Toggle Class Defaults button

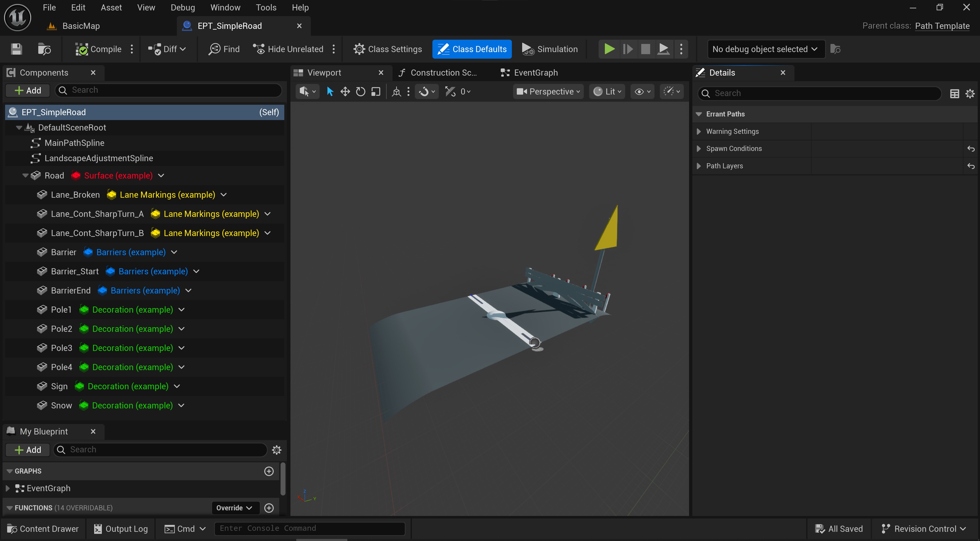click(472, 49)
